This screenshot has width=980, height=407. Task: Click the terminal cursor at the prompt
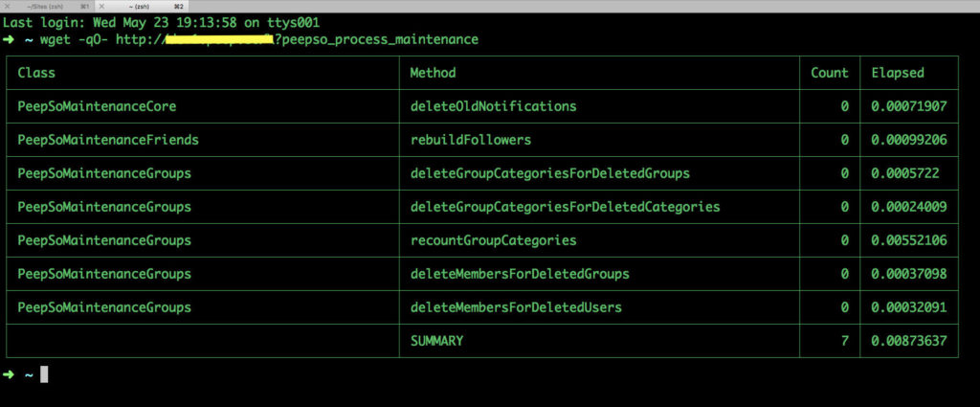(44, 374)
